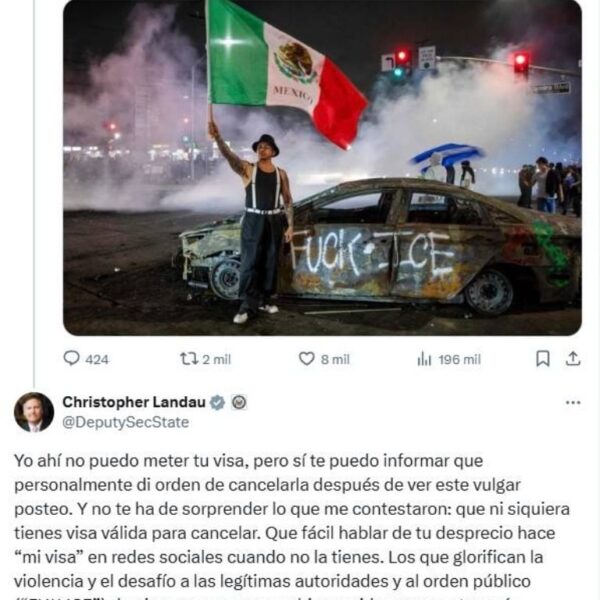Click the gray government affiliation badge
600x600 pixels.
(239, 403)
